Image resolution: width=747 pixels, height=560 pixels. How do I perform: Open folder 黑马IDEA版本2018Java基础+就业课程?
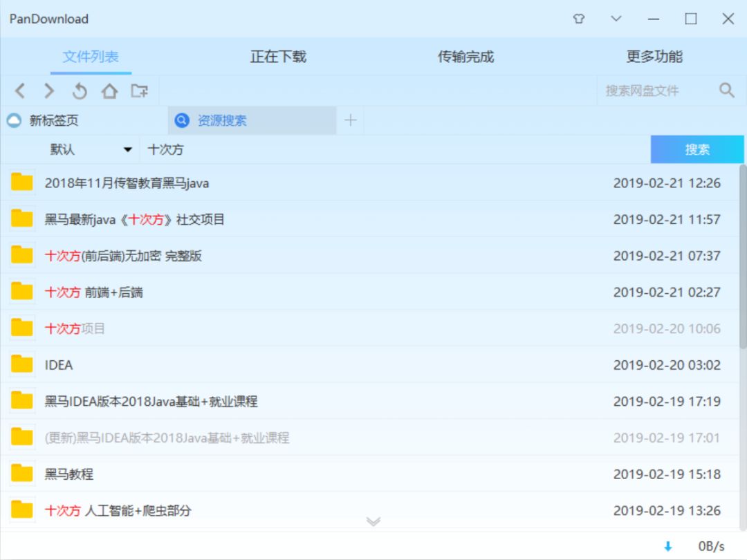[x=369, y=402]
